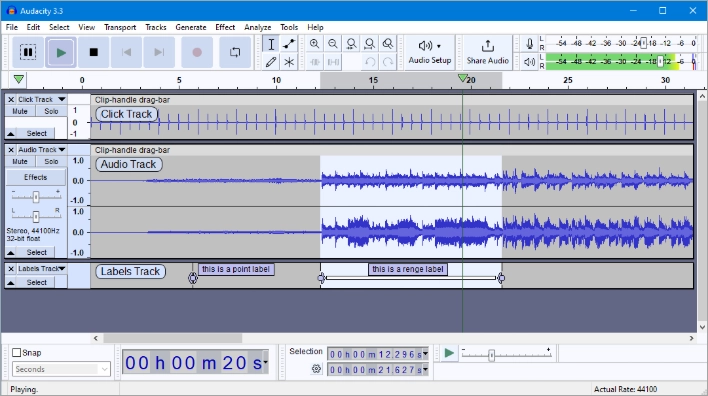Open selection end time format dropdown
708x396 pixels.
pyautogui.click(x=425, y=370)
